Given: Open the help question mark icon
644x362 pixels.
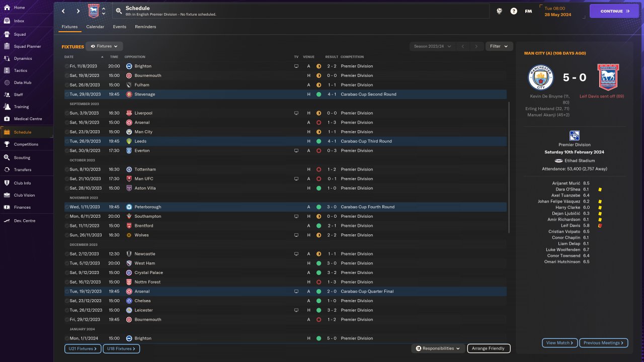Looking at the screenshot, I should (514, 11).
